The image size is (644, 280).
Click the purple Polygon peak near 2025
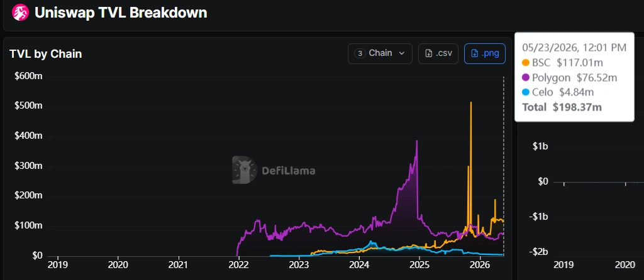(x=417, y=141)
